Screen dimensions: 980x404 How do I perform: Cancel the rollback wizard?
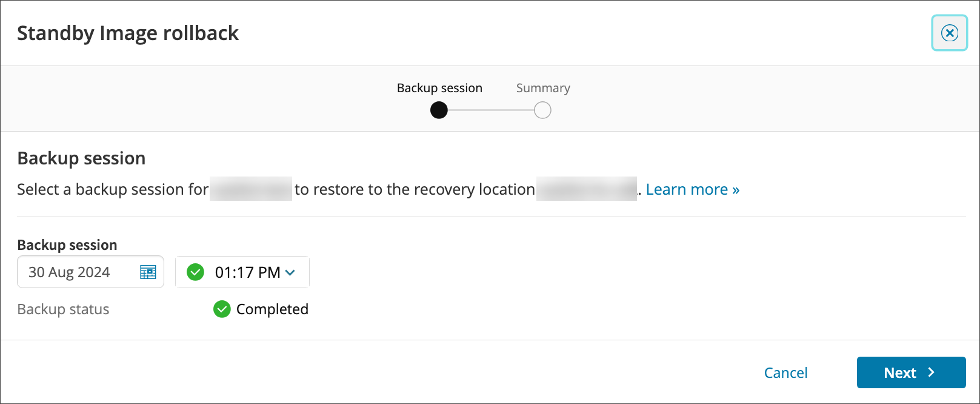click(785, 372)
